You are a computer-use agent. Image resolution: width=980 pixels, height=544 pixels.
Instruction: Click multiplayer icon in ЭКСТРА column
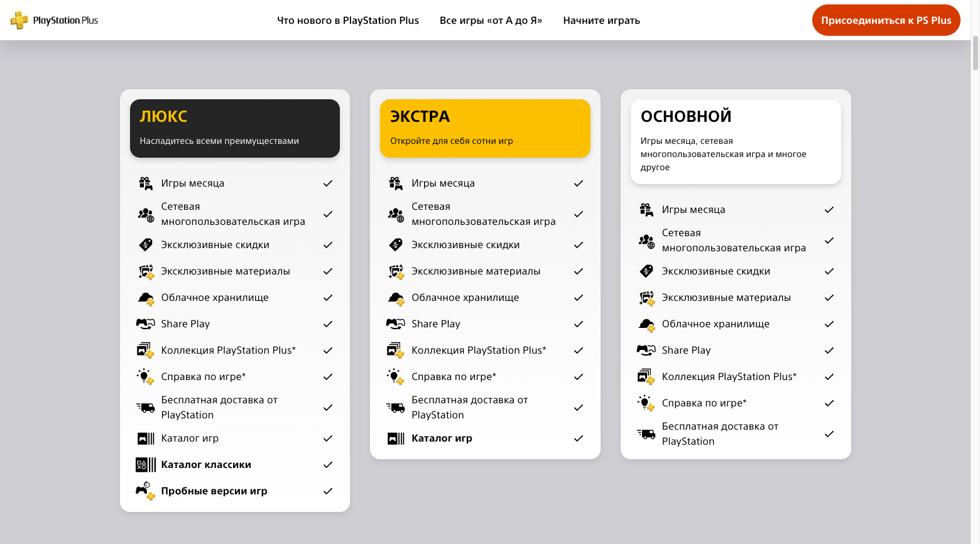(396, 215)
